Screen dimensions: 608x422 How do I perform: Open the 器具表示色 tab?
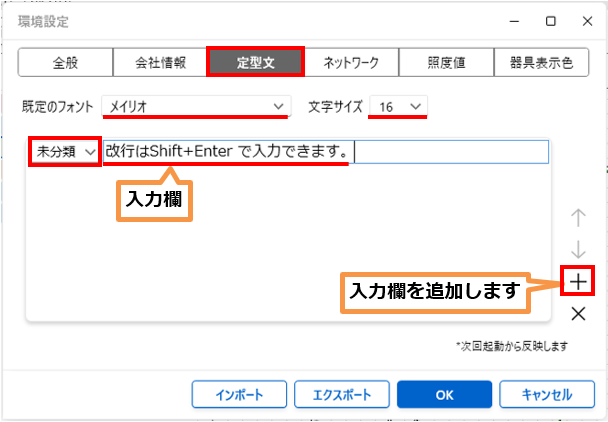click(x=541, y=62)
